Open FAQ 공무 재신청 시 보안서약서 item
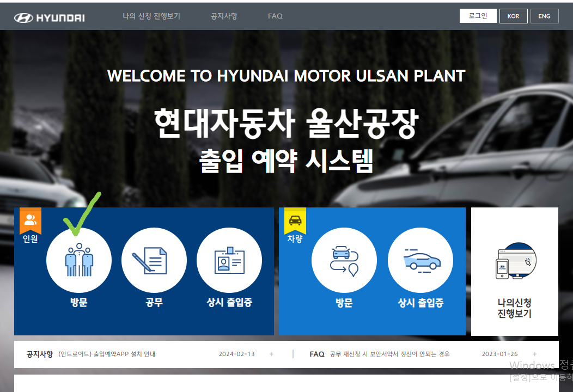The width and height of the screenshot is (573, 392). 389,354
